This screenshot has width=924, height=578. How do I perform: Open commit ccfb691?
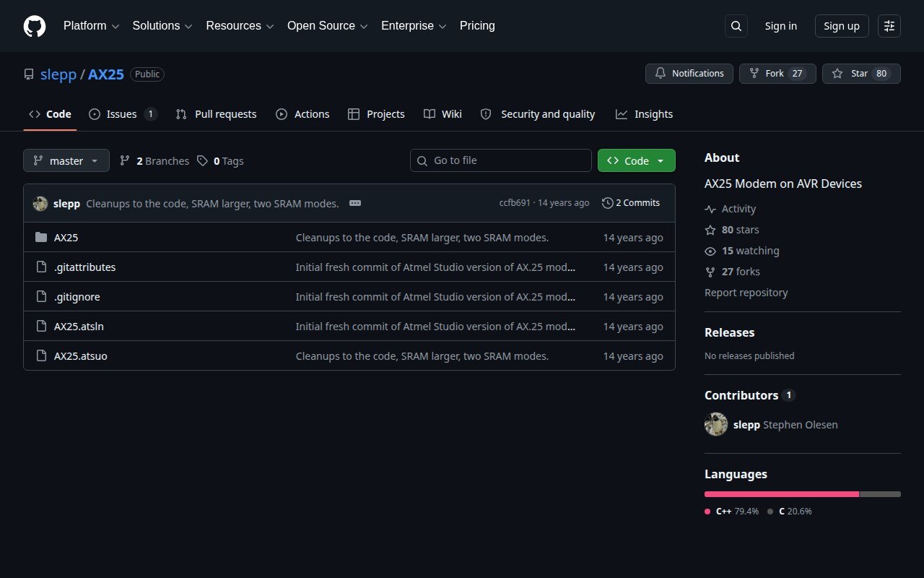515,203
